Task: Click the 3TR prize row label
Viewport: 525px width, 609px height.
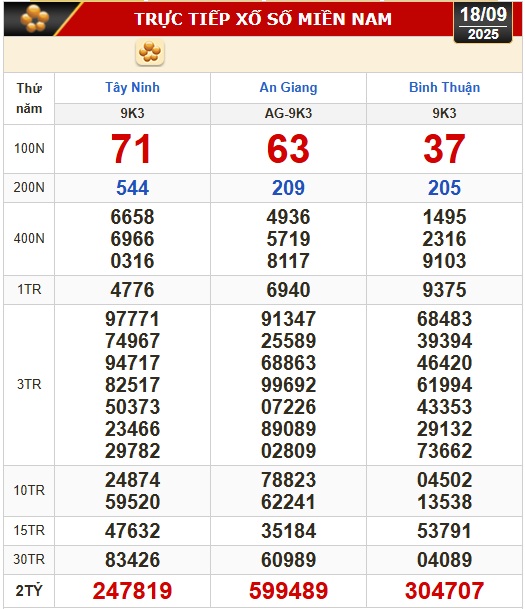Action: 29,385
